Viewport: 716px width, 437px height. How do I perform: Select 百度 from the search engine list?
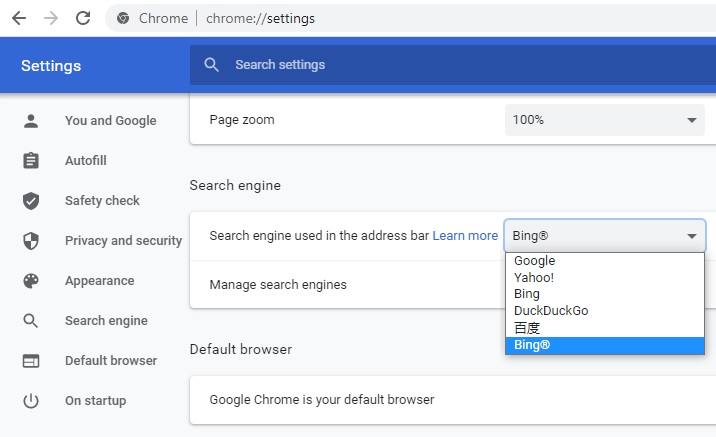[527, 328]
